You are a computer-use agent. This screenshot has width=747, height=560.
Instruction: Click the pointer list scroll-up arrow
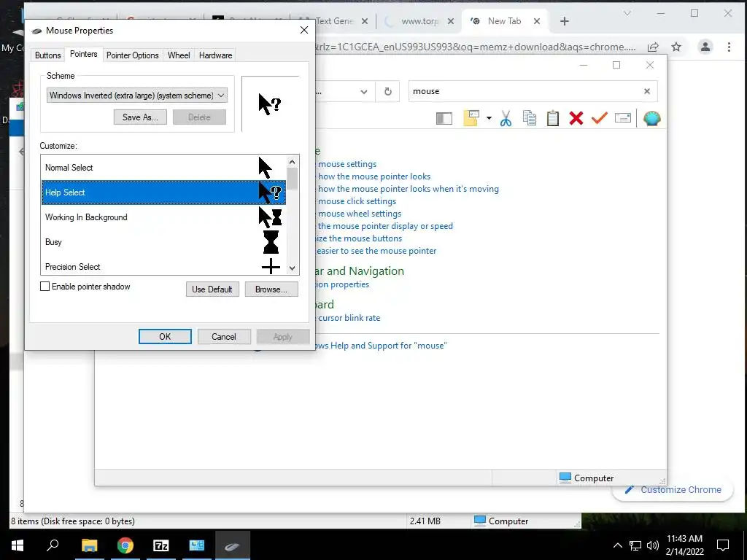pos(293,162)
